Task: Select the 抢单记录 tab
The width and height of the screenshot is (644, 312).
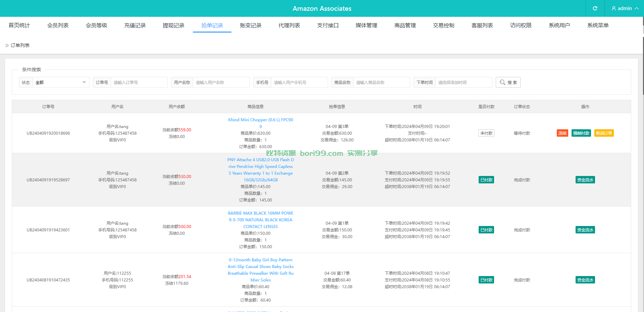Action: click(x=212, y=26)
